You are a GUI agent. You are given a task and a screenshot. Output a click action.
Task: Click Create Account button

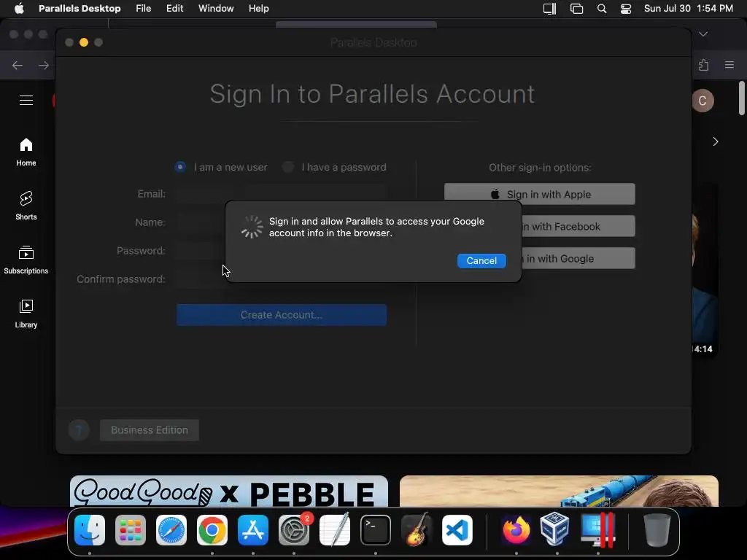(281, 315)
